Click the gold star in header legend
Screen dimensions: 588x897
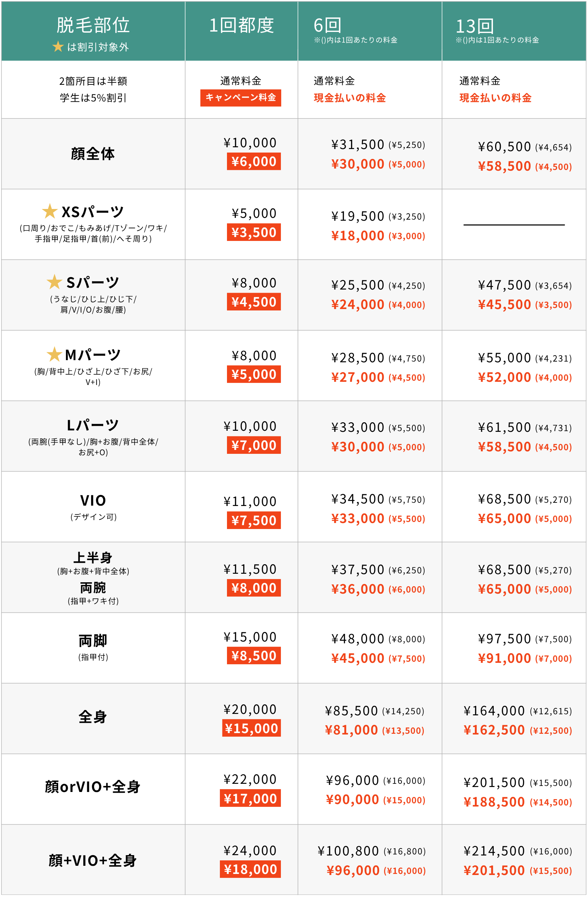[58, 47]
